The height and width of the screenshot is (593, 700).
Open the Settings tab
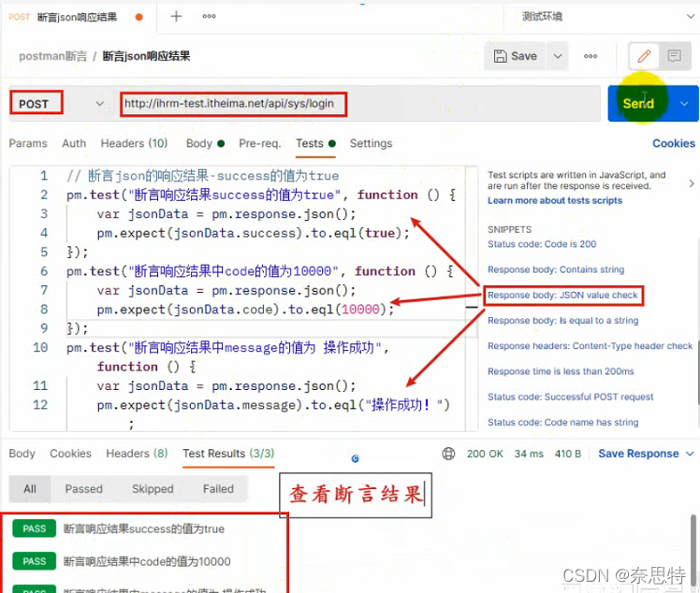371,143
